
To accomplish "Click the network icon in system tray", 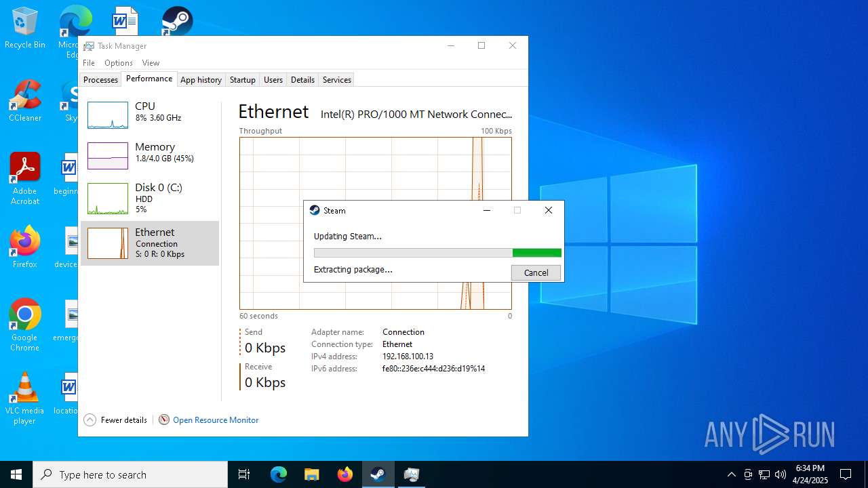I will click(764, 474).
